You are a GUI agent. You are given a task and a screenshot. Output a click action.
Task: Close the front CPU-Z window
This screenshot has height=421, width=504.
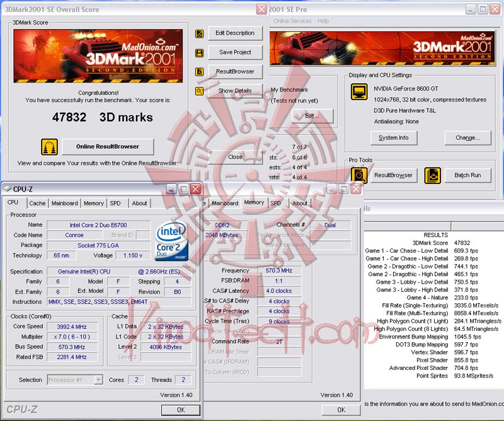[195, 189]
